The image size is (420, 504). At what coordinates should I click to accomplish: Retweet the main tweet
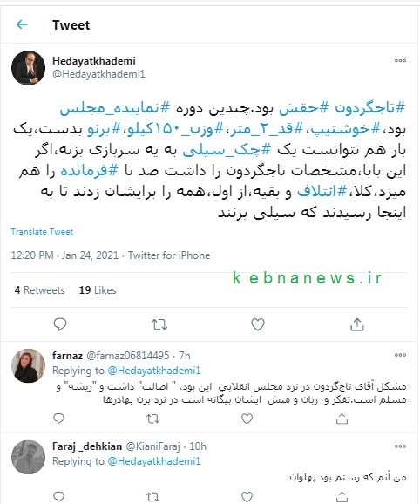(x=159, y=324)
